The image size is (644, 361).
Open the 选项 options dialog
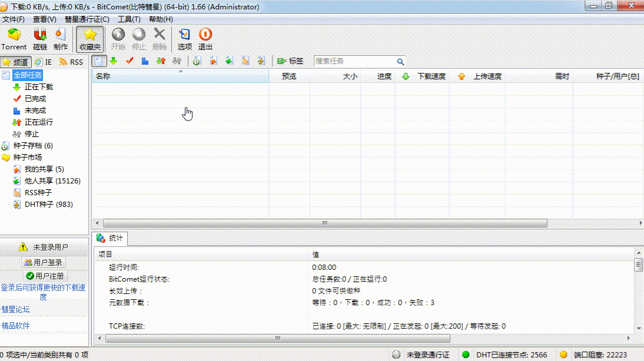pos(184,39)
